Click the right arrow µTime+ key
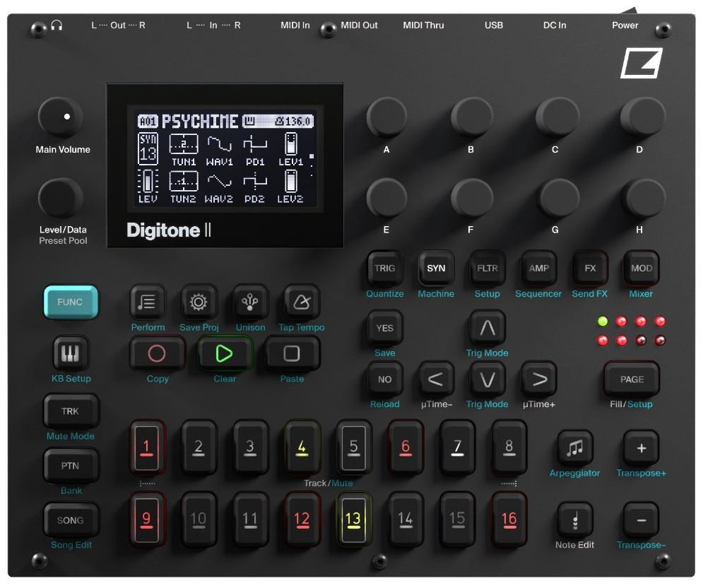 (x=539, y=380)
